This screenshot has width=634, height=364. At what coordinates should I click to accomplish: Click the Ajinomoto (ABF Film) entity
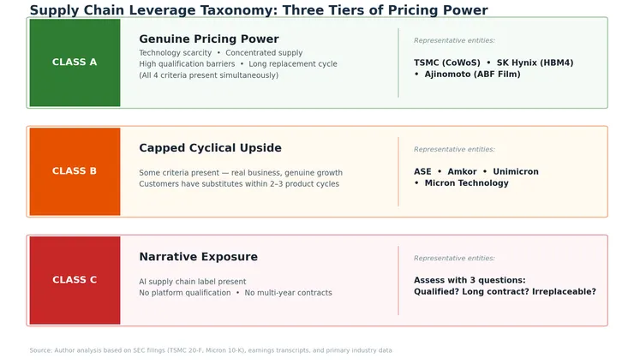click(x=472, y=75)
